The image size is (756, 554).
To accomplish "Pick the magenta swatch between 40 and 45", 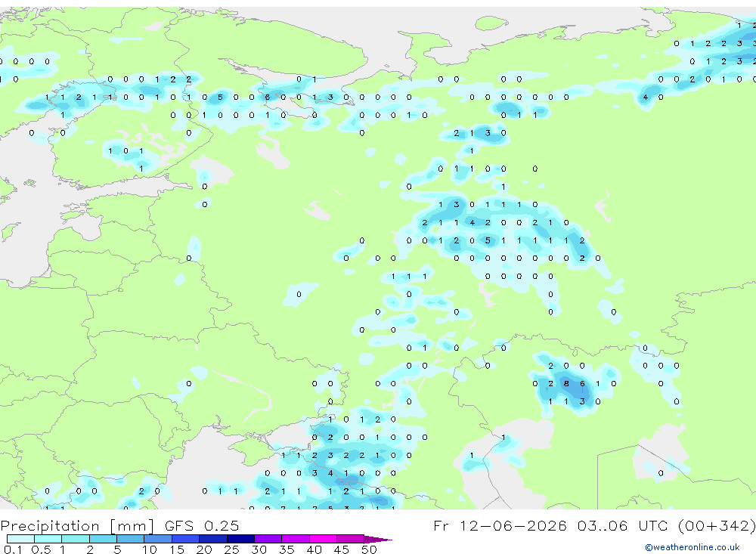I will (323, 539).
